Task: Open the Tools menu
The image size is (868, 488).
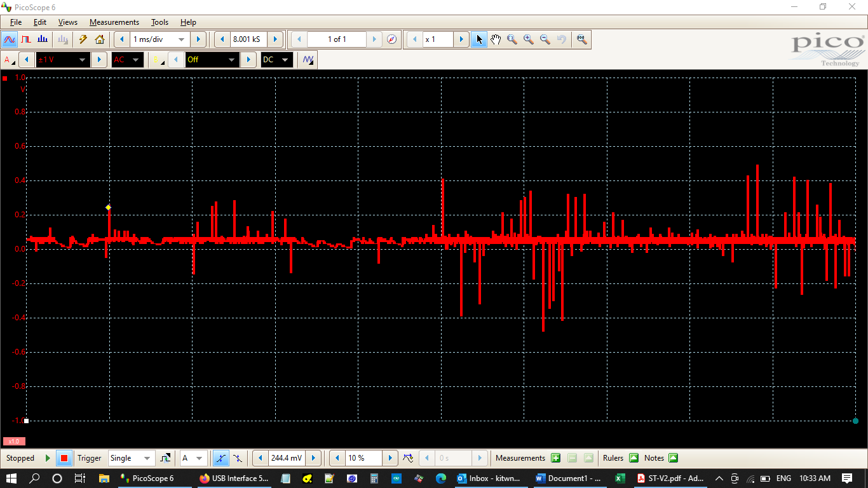Action: coord(159,22)
